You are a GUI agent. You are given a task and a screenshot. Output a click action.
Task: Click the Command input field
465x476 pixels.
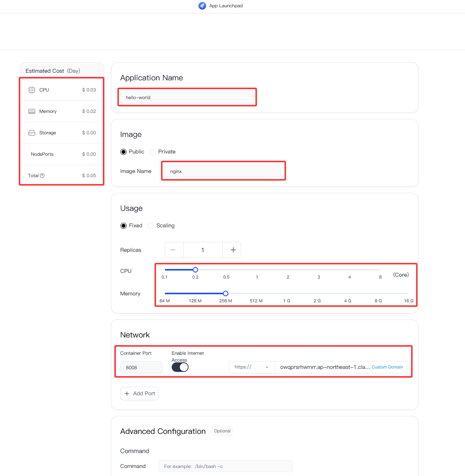(226, 466)
